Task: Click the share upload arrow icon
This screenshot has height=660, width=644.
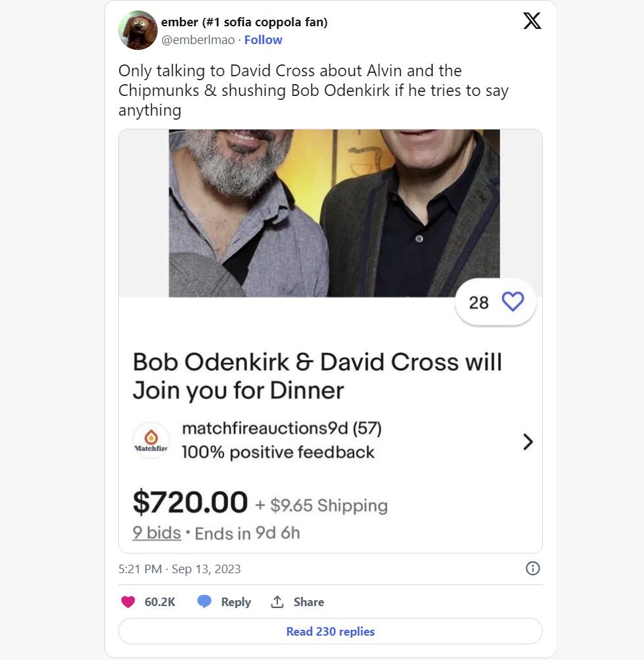Action: pyautogui.click(x=277, y=602)
